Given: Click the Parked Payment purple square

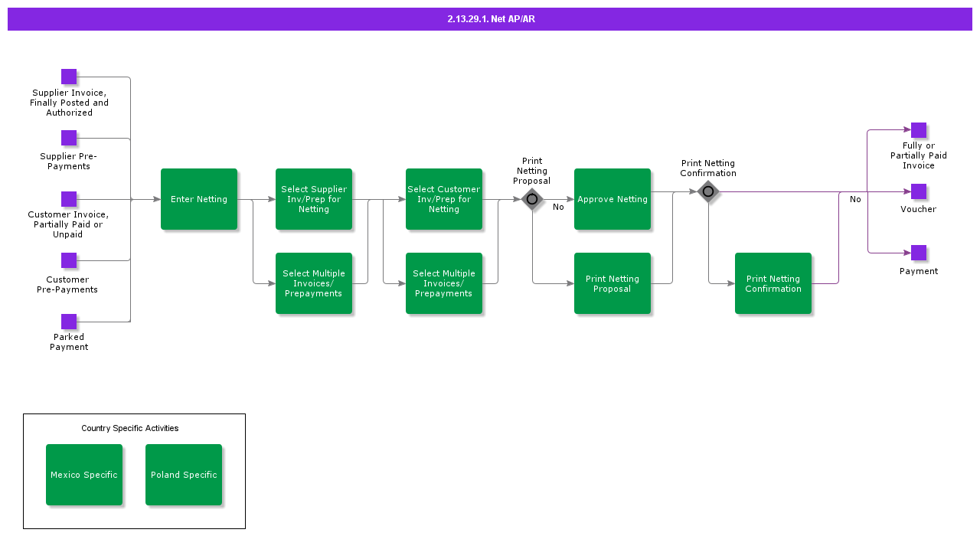Looking at the screenshot, I should [x=69, y=322].
